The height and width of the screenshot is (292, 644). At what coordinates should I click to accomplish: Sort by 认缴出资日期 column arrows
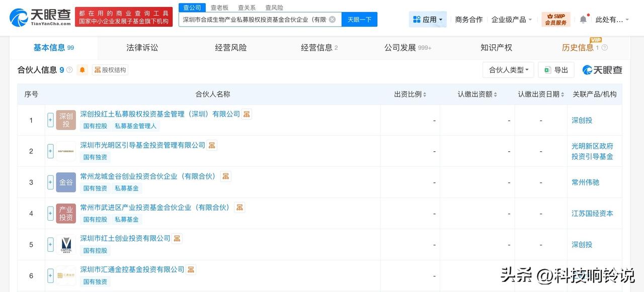(562, 94)
